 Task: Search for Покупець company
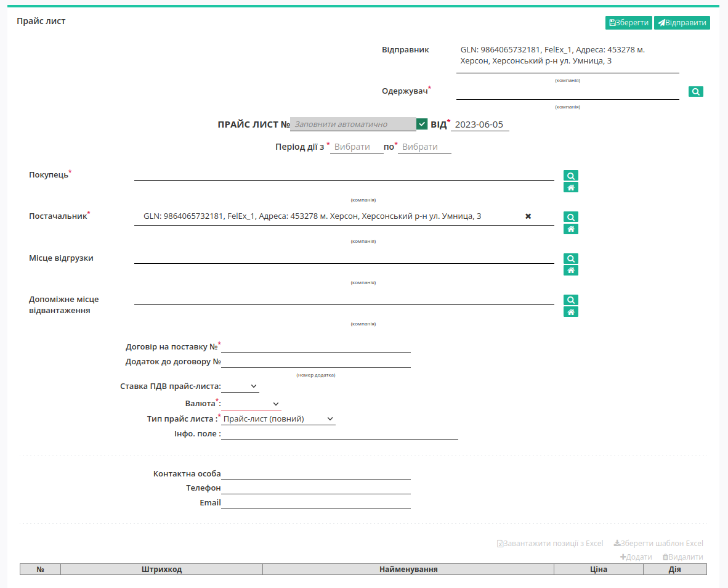coord(570,176)
